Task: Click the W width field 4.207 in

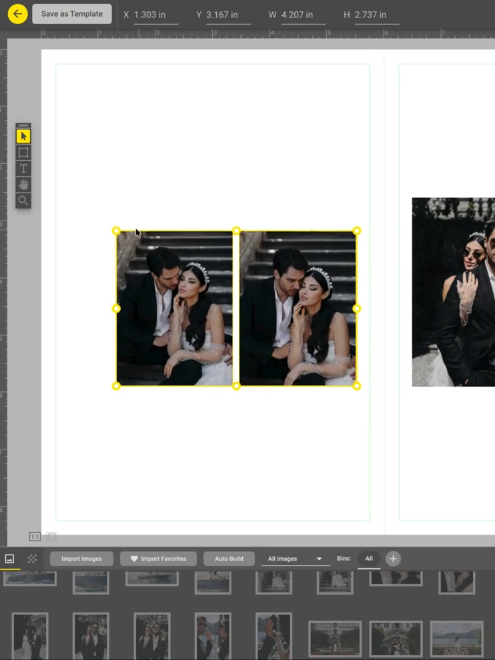Action: click(303, 15)
